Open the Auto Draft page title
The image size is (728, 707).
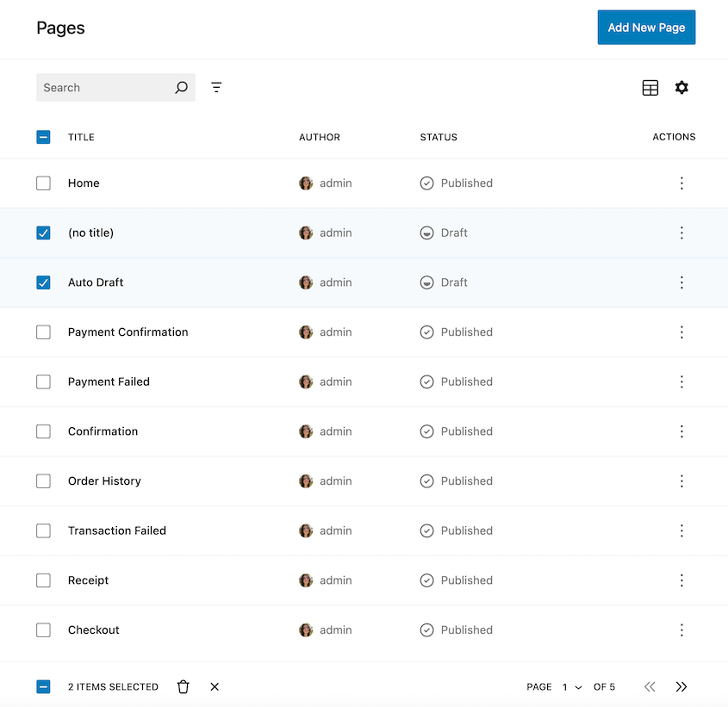pos(96,282)
